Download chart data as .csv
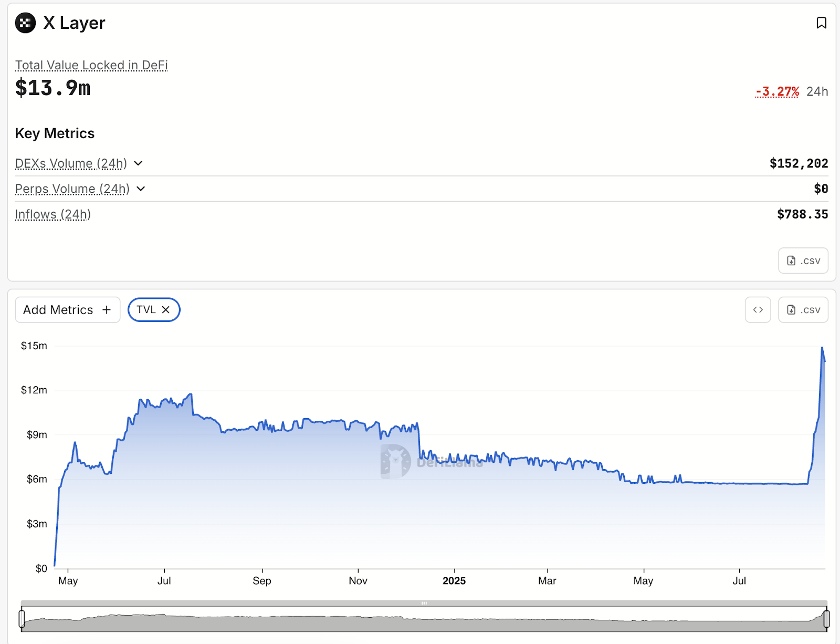Viewport: 840px width, 644px height. 803,310
